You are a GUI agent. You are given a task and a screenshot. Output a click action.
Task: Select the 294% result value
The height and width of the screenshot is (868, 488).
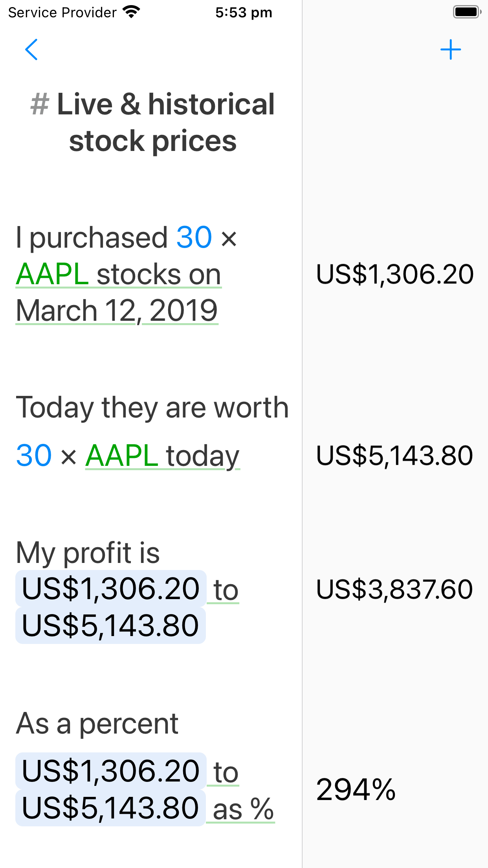356,790
